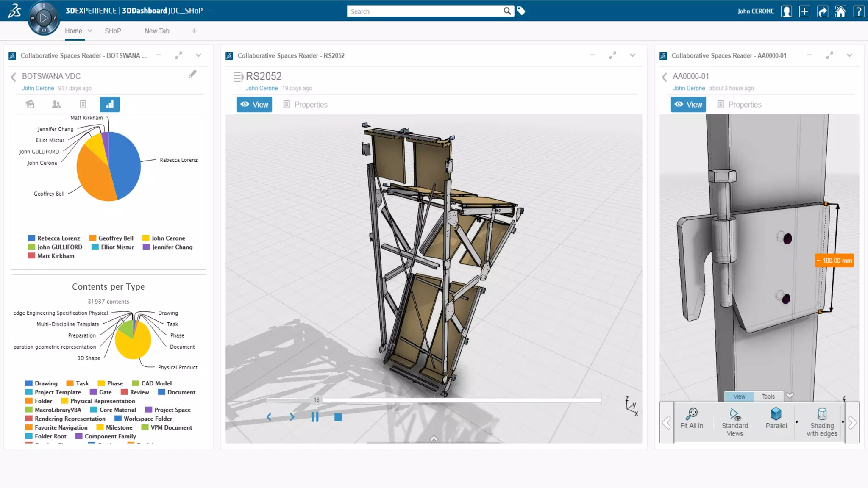Viewport: 868px width, 488px height.
Task: Open John Cerone link under AA0000-01
Action: pyautogui.click(x=689, y=88)
